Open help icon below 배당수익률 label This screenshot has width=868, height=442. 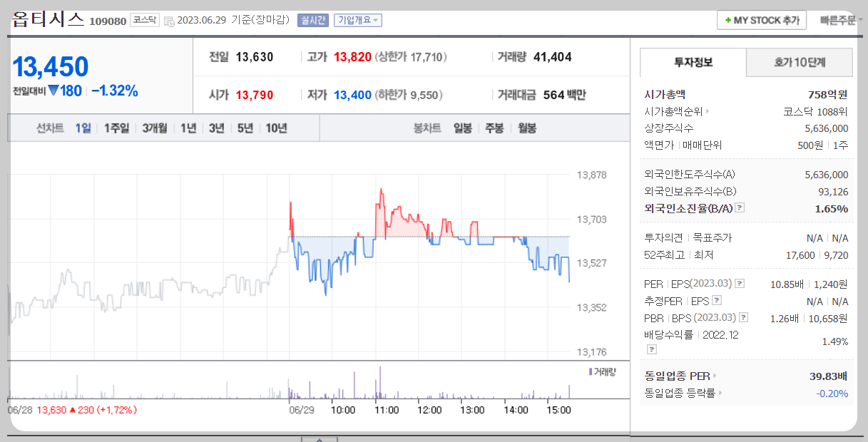[x=651, y=349]
